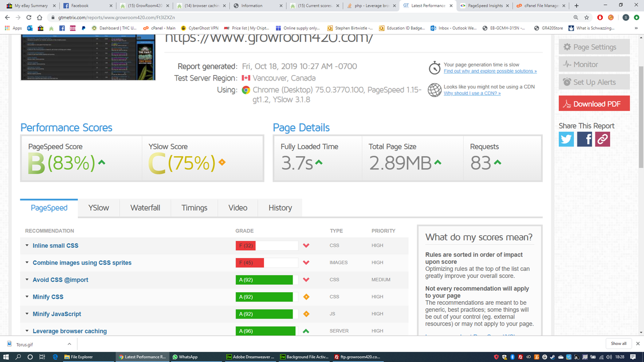644x362 pixels.
Task: Switch to the Waterfall tab
Action: coord(145,208)
